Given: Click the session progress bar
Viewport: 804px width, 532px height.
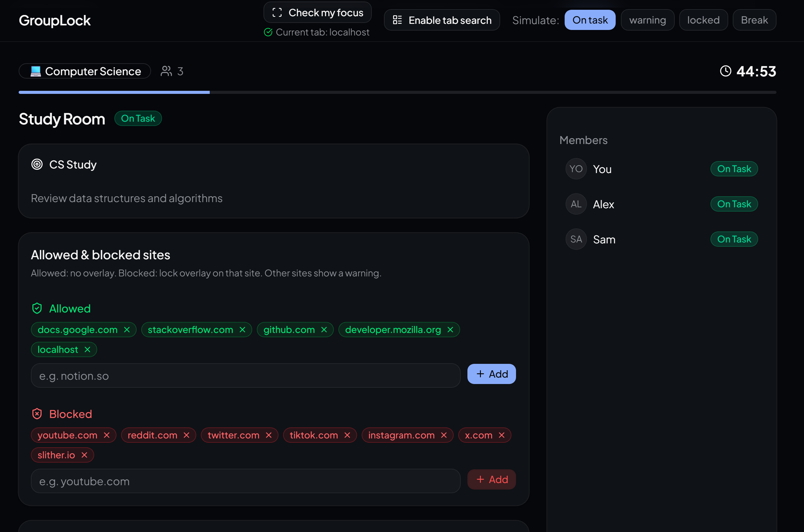Looking at the screenshot, I should click(x=397, y=92).
